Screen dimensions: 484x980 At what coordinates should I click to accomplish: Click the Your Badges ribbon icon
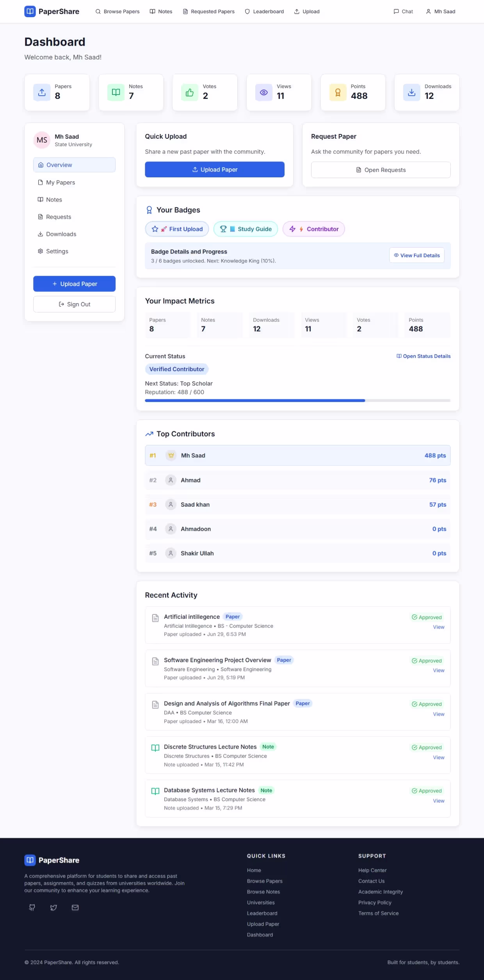(149, 210)
